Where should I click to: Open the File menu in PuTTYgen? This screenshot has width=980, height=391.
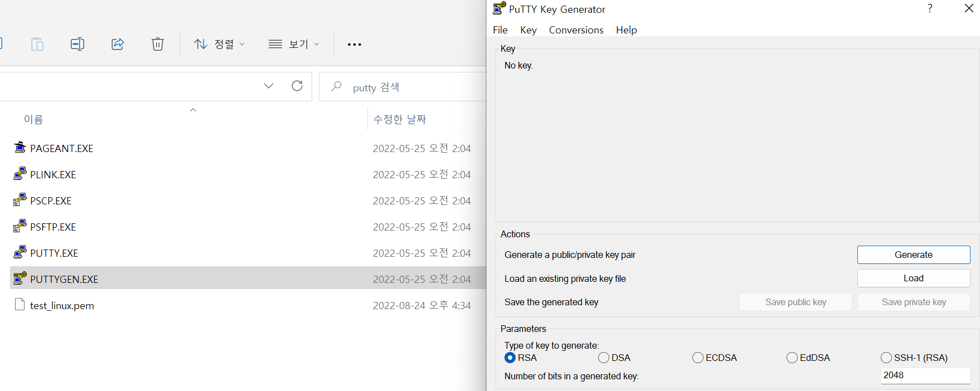500,30
